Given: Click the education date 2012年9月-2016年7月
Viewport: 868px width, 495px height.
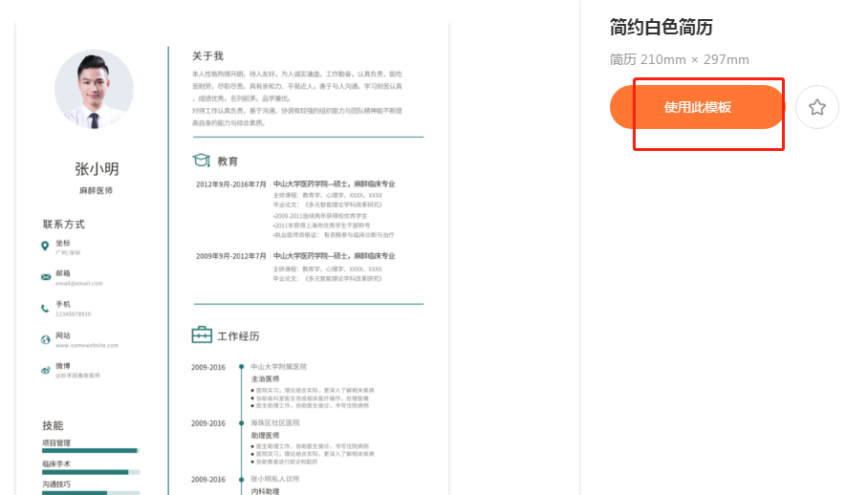Looking at the screenshot, I should coord(230,184).
